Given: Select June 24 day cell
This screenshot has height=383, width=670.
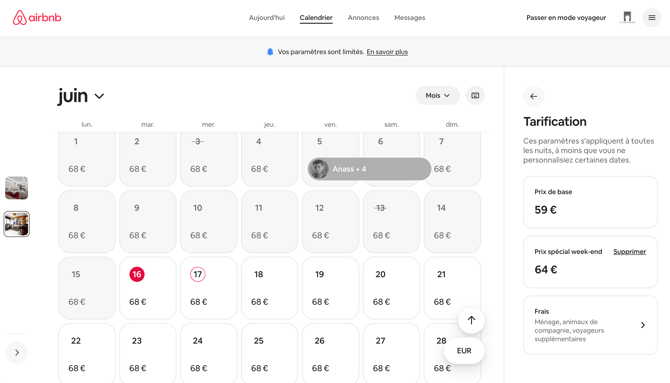Looking at the screenshot, I should 209,354.
